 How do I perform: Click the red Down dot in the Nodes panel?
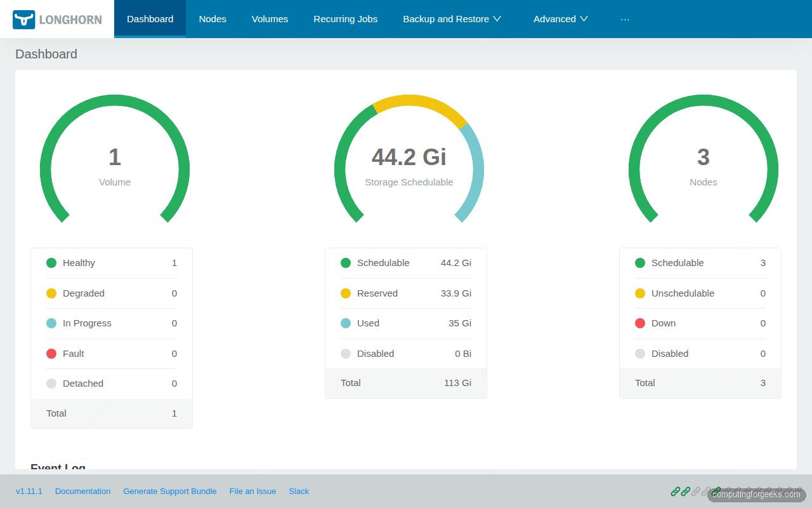click(x=640, y=323)
